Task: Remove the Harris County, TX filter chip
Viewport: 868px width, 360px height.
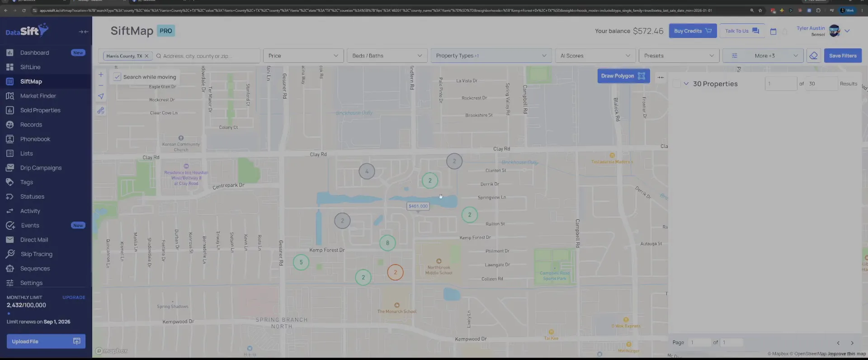Action: 146,56
